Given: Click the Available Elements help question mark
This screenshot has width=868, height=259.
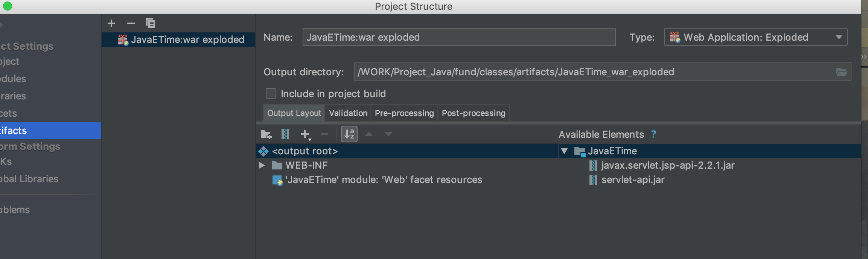Looking at the screenshot, I should point(653,134).
